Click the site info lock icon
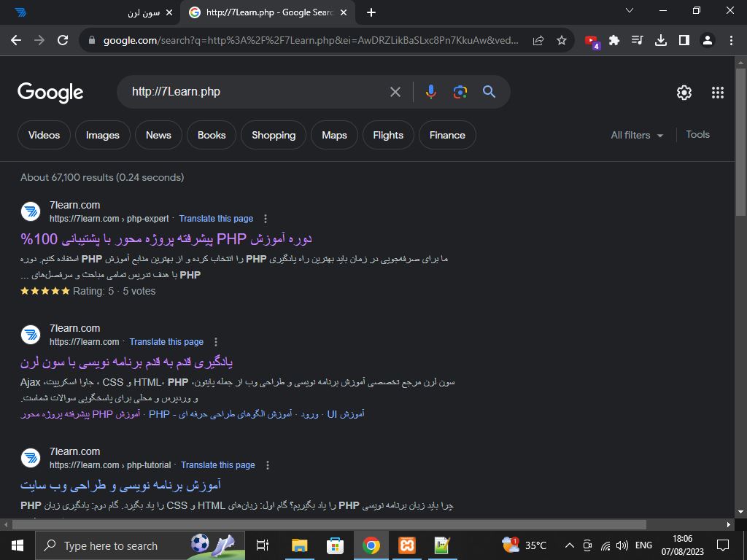747x560 pixels. 92,41
